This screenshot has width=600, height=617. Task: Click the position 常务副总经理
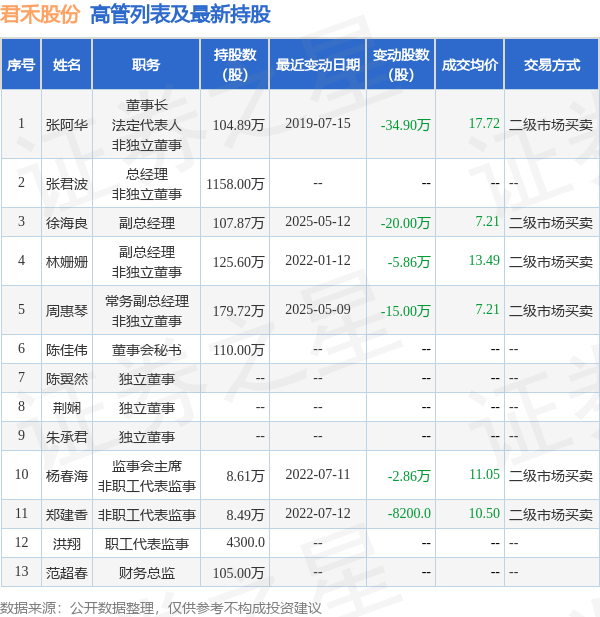tap(146, 301)
